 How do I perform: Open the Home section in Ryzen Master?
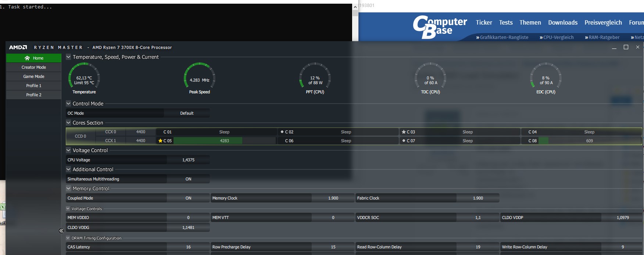[34, 58]
